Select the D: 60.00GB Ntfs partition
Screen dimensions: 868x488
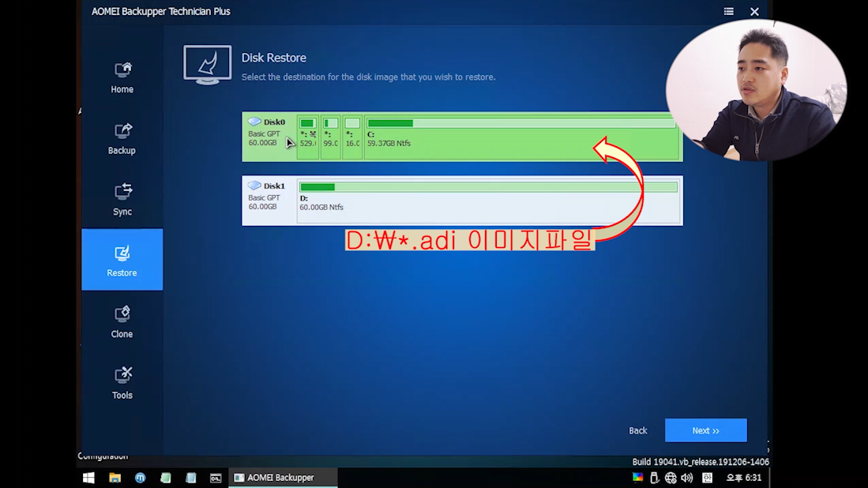(488, 201)
